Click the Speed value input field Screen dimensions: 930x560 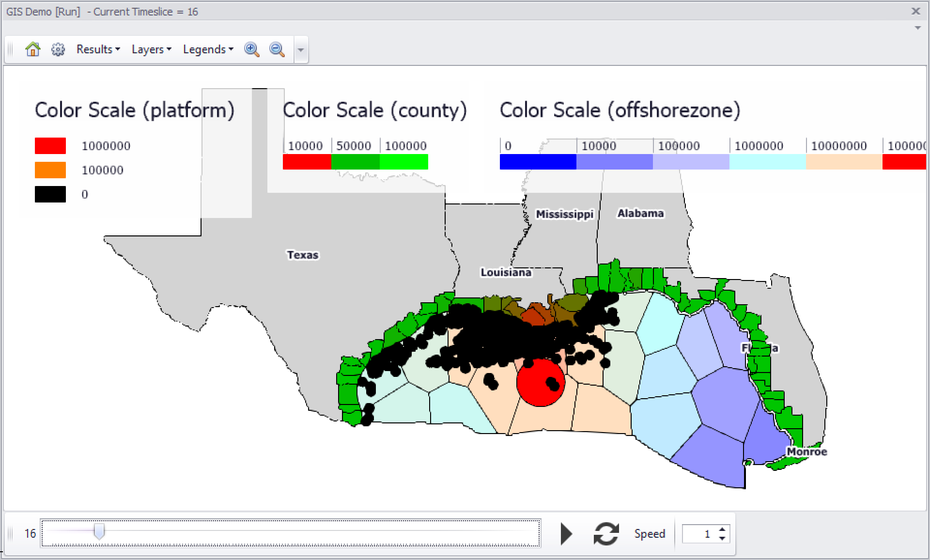pyautogui.click(x=698, y=534)
